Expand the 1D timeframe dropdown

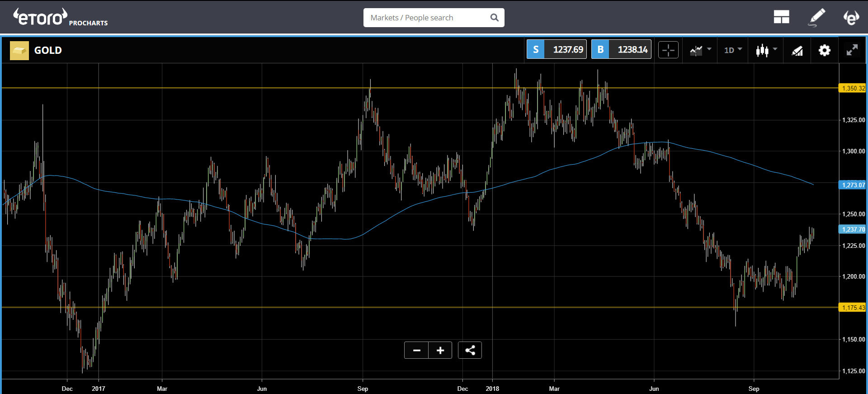tap(733, 50)
